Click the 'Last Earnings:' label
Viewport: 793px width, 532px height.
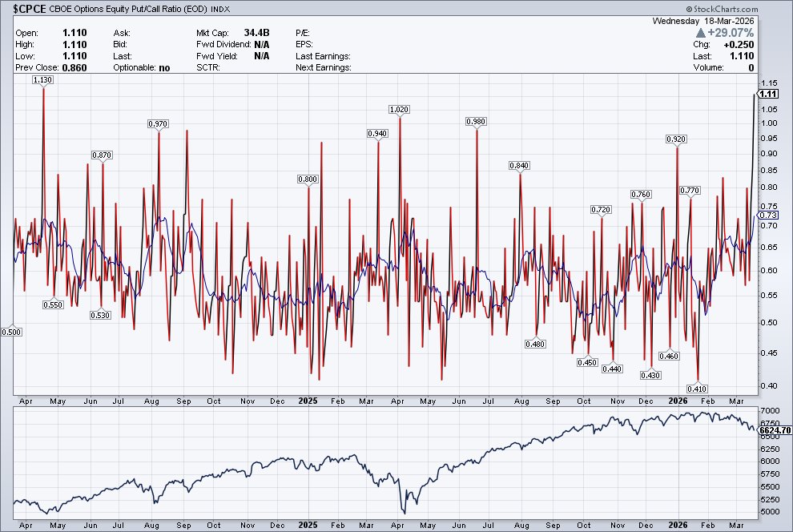(323, 56)
